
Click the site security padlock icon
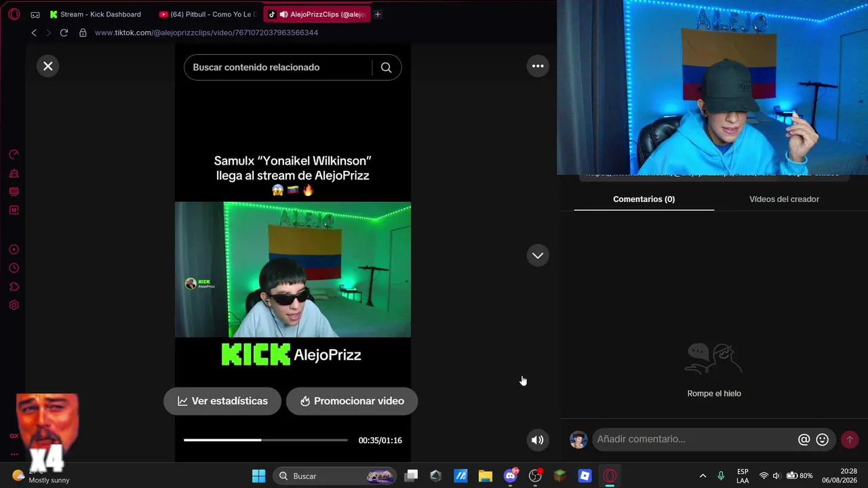(x=83, y=33)
